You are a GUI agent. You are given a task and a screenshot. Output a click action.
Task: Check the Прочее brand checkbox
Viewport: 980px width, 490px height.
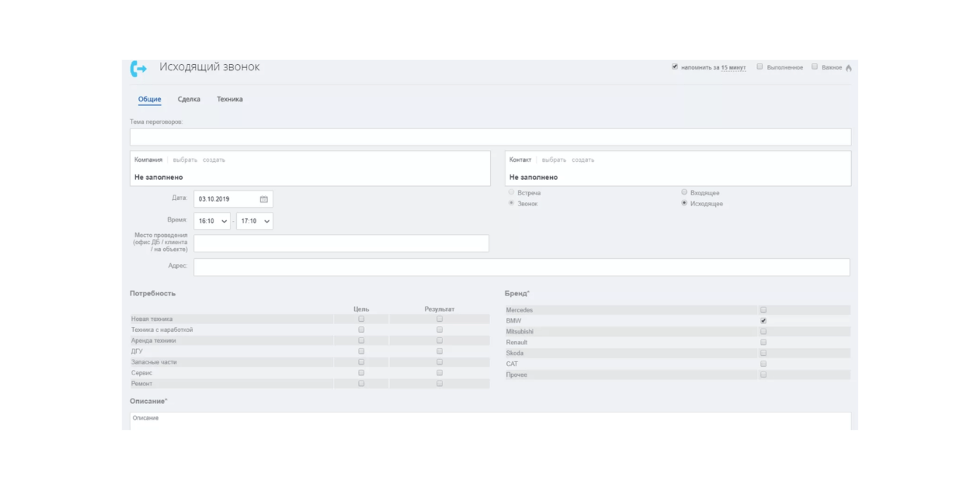tap(764, 374)
